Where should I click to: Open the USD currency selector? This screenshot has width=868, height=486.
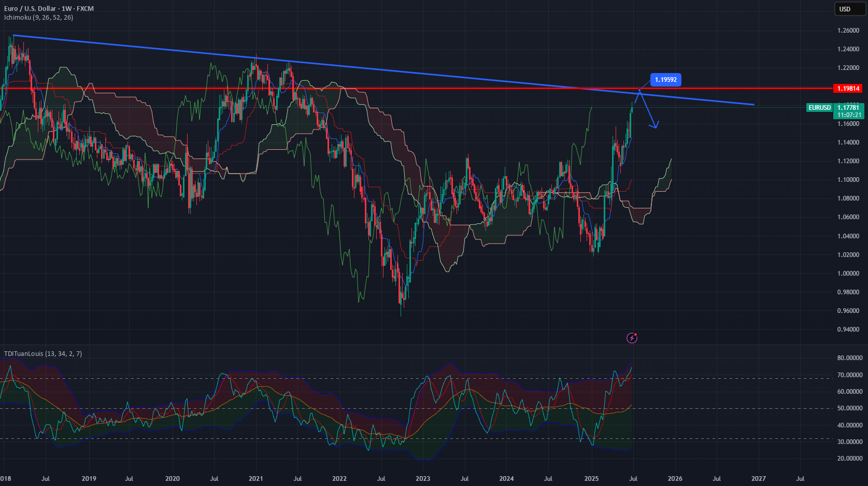coord(845,9)
